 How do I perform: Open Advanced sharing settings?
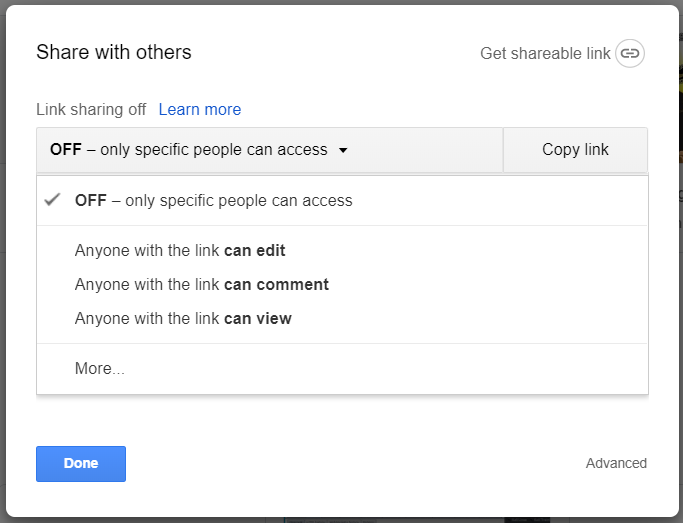(616, 463)
